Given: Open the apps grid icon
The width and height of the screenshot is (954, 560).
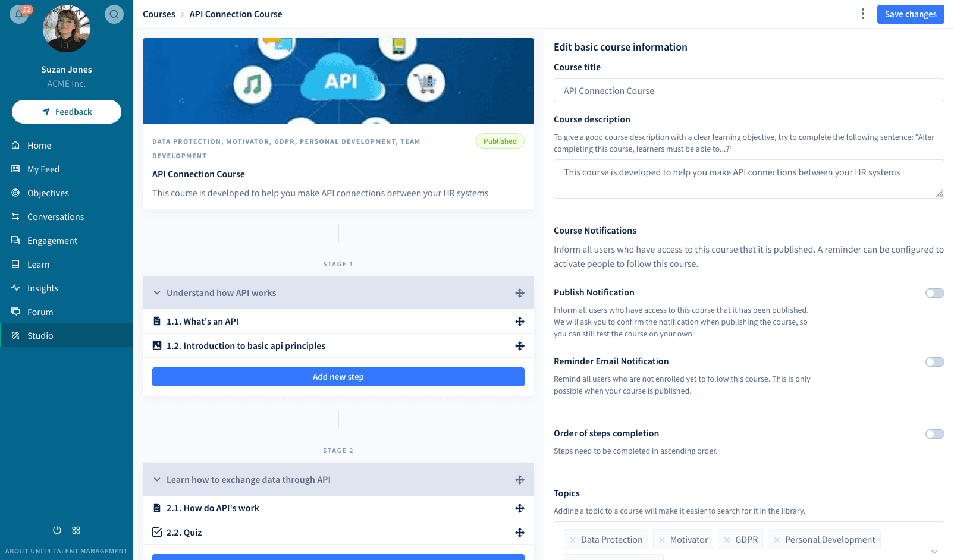Looking at the screenshot, I should click(x=76, y=530).
